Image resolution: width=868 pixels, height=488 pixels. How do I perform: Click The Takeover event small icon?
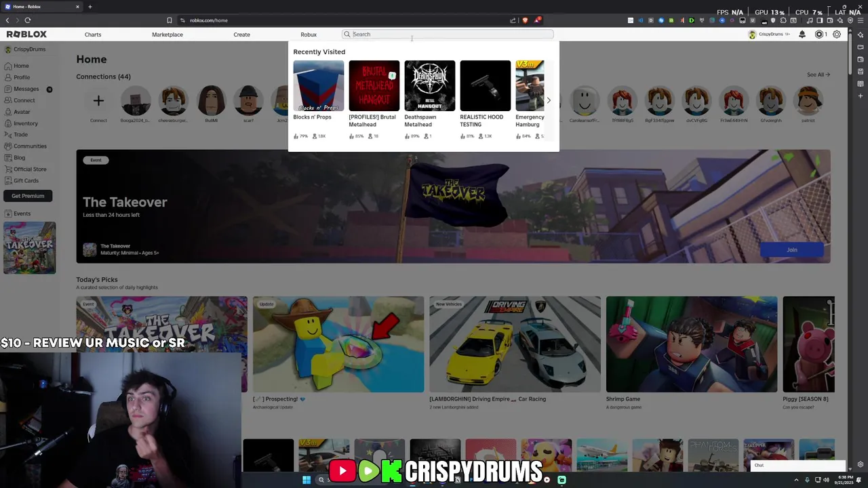coord(90,250)
